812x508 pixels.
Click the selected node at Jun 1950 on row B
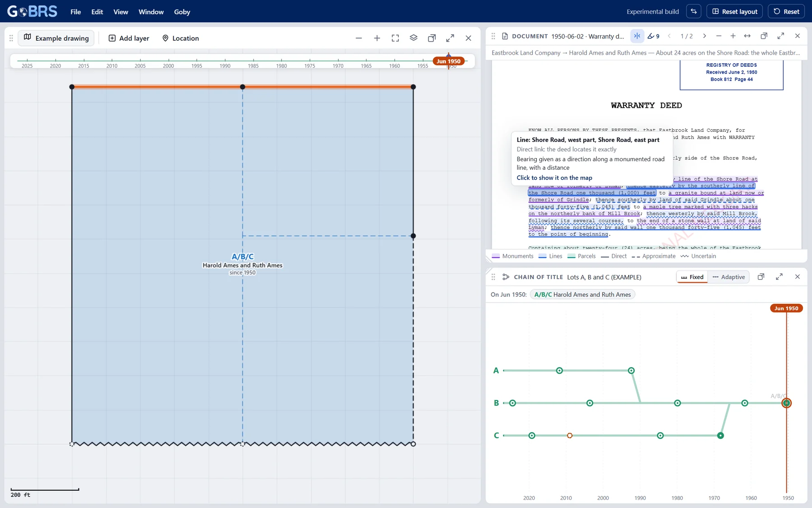[786, 403]
